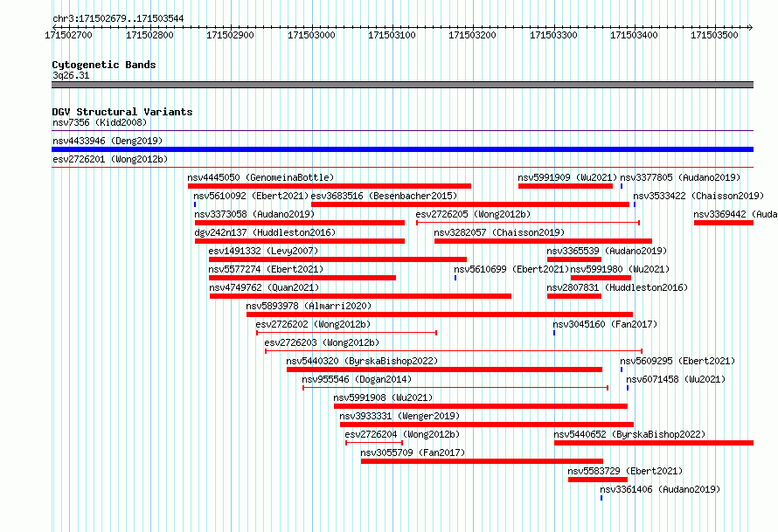Screen dimensions: 778x532
Task: Click nsv5440320 (ByrskaBishop2022) label
Action: pos(362,361)
